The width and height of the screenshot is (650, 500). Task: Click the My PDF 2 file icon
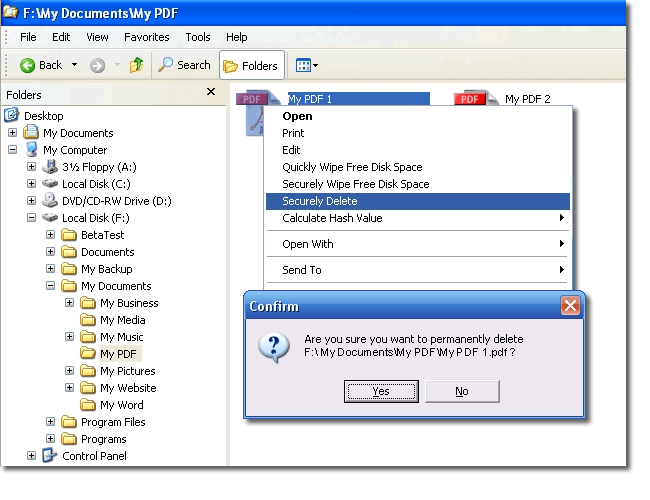[476, 98]
